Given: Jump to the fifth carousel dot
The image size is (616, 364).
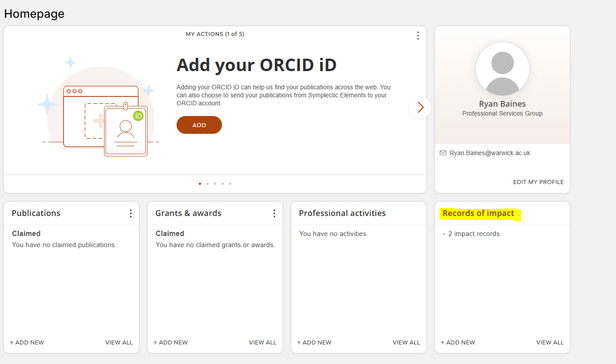Looking at the screenshot, I should pyautogui.click(x=230, y=184).
